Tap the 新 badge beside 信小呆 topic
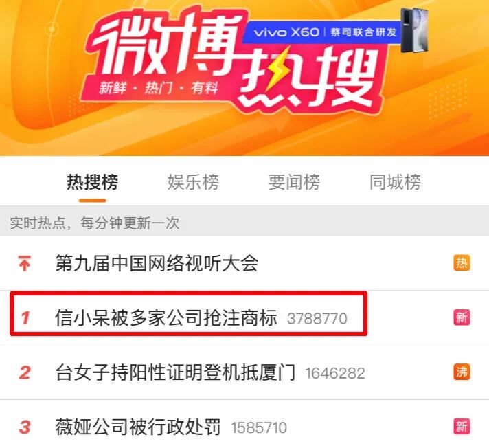Image resolution: width=489 pixels, height=448 pixels. coord(462,317)
